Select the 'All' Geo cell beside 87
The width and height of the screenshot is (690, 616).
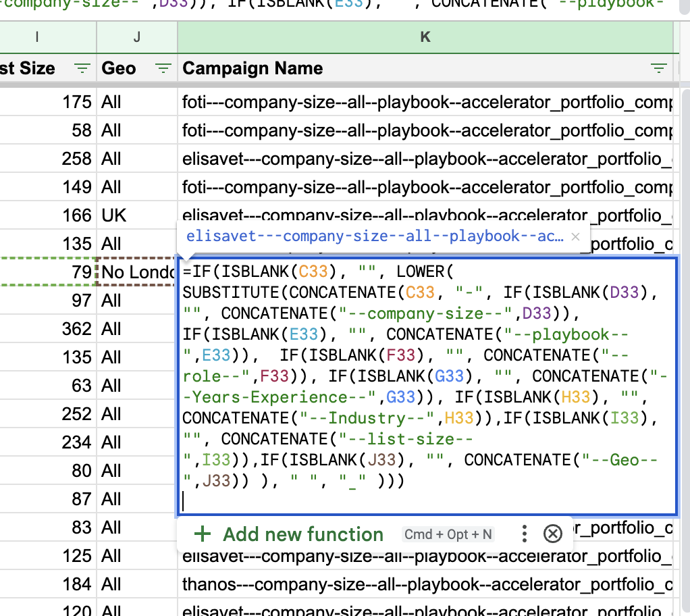point(137,499)
